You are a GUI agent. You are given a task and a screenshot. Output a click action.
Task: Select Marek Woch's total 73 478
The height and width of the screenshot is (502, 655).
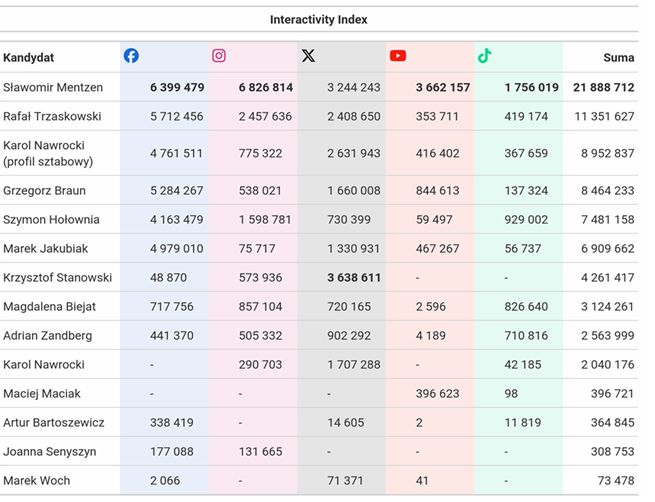614,481
